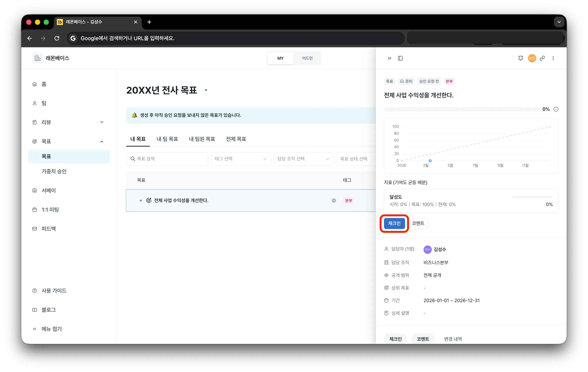Screen dimensions: 588x372
Task: Open the 담당 조직 선택 dropdown
Action: (303, 159)
